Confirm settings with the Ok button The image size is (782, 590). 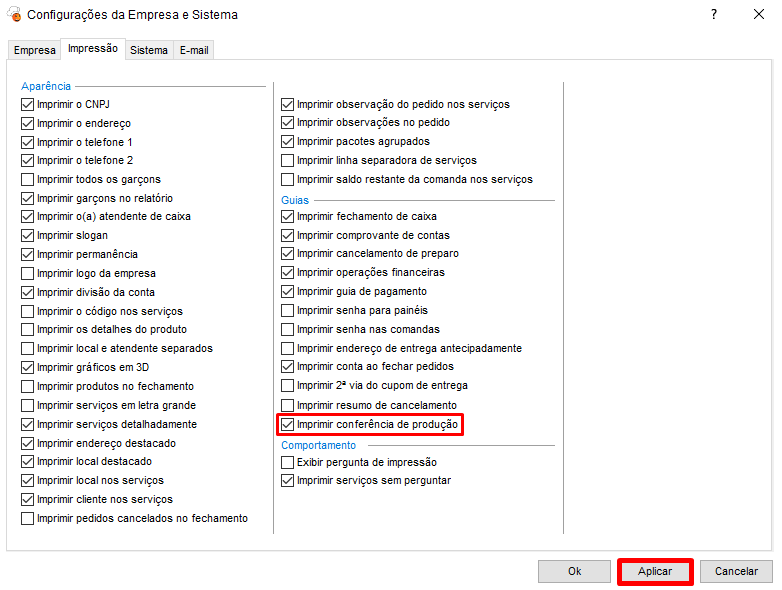click(574, 571)
